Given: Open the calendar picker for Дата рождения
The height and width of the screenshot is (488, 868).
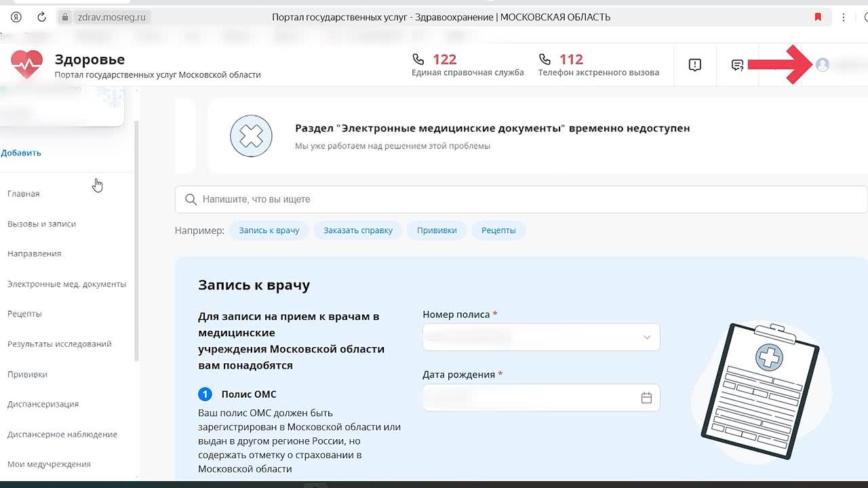Looking at the screenshot, I should (x=646, y=398).
